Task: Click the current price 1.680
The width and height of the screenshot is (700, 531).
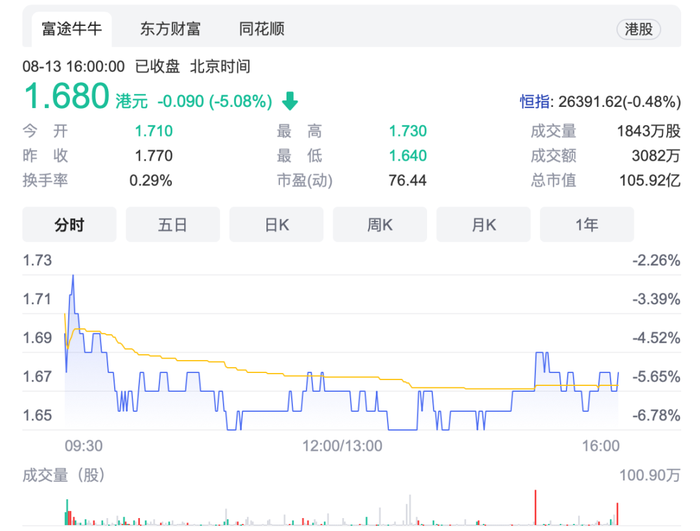Action: pos(67,96)
